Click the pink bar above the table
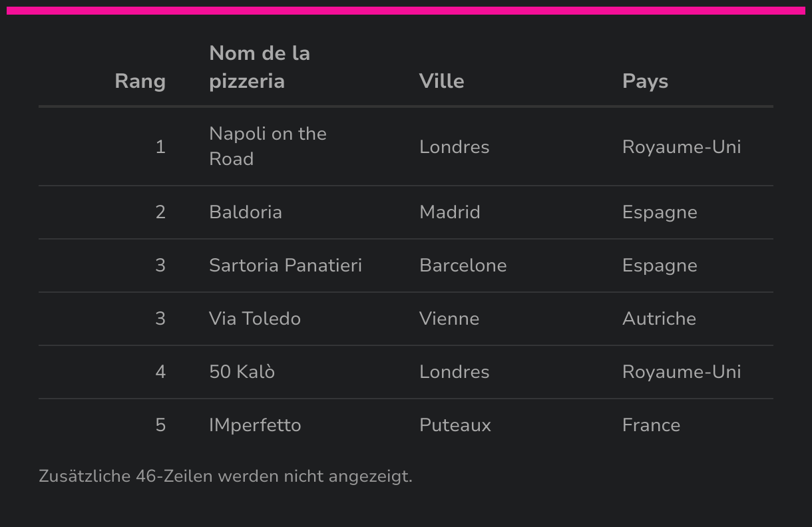Image resolution: width=812 pixels, height=527 pixels. coord(406,11)
